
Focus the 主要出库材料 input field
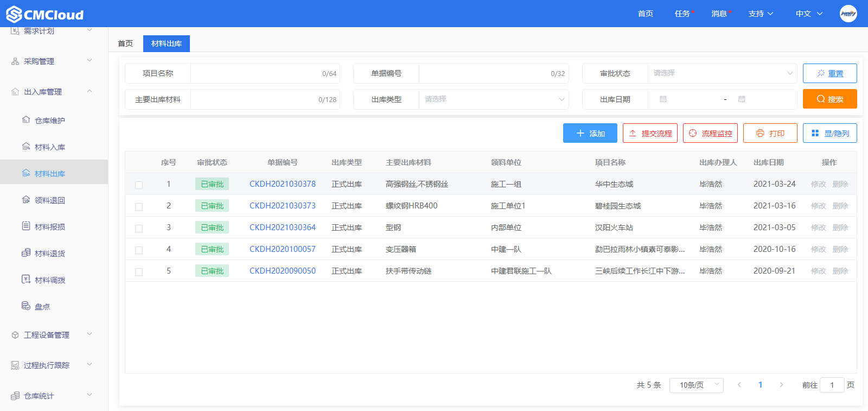point(265,99)
